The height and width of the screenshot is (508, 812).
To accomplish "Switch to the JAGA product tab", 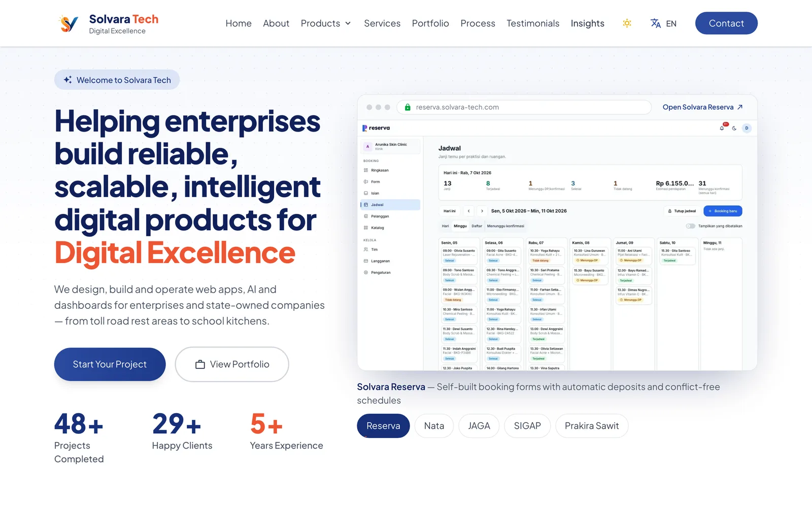I will pyautogui.click(x=479, y=426).
